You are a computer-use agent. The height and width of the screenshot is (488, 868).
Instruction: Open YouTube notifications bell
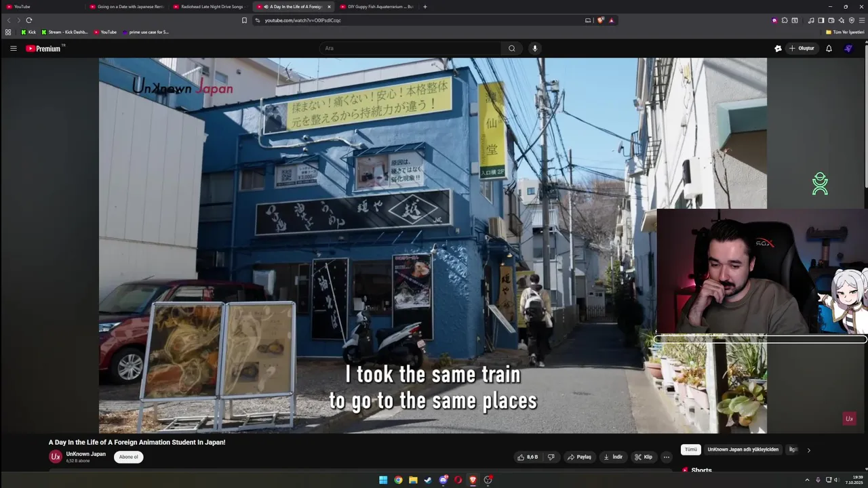[829, 48]
